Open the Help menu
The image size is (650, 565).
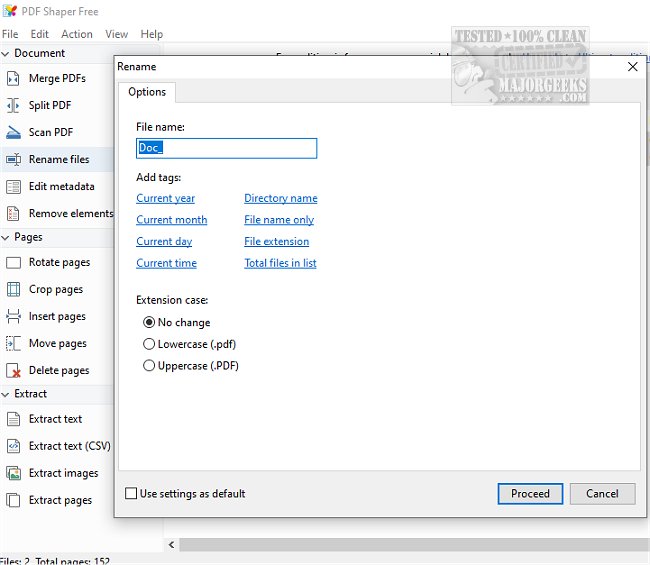point(152,34)
